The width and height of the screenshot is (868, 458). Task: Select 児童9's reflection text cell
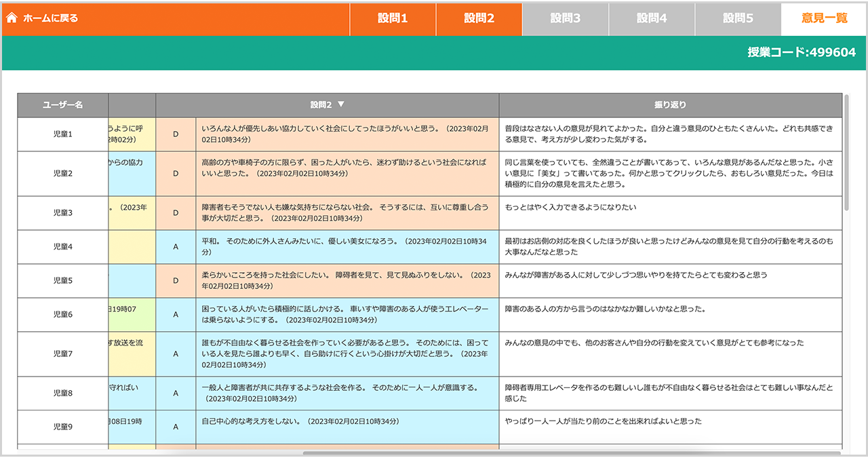pos(670,427)
